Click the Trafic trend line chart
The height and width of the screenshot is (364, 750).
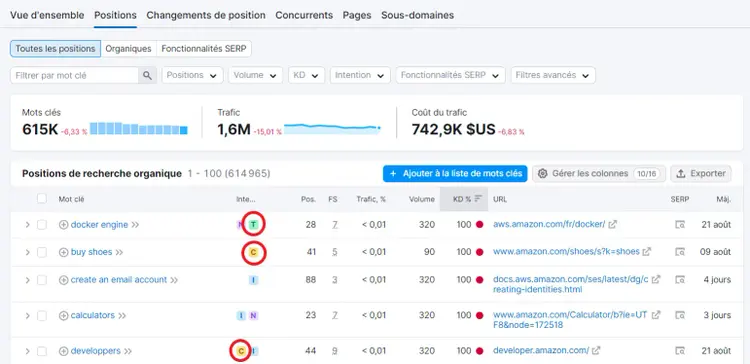(332, 129)
